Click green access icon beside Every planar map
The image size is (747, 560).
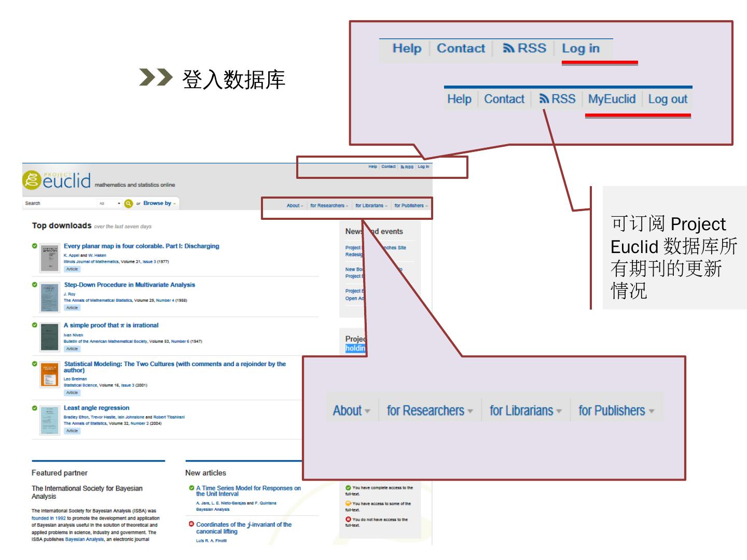point(35,246)
